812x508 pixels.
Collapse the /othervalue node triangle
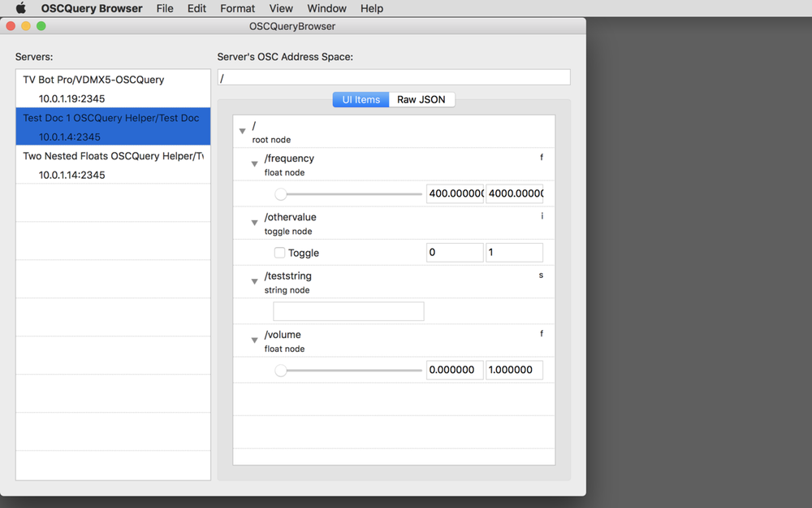254,223
